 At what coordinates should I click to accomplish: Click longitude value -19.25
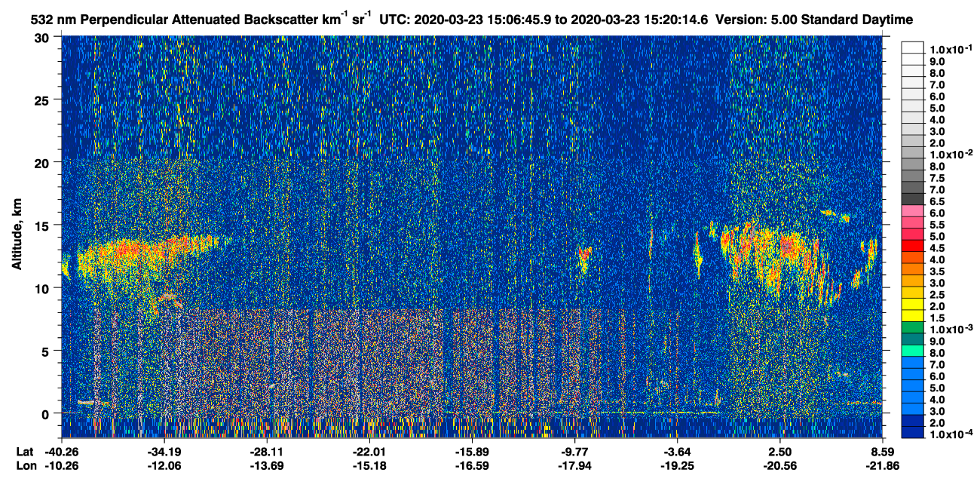click(677, 465)
